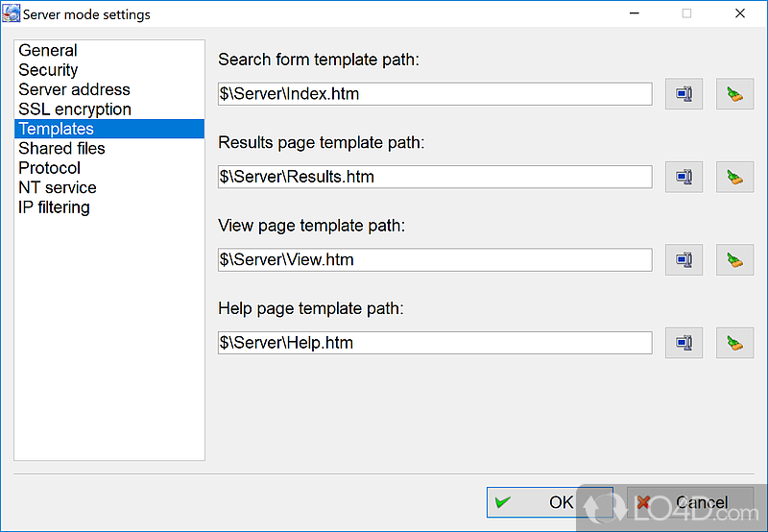Open the General settings section
This screenshot has height=532, width=768.
pyautogui.click(x=109, y=51)
